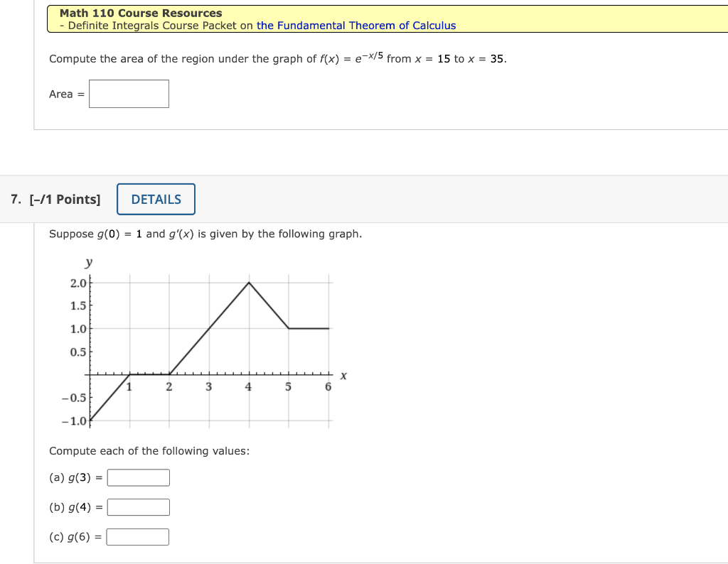Select the g(4) answer field
The height and width of the screenshot is (564, 728).
click(138, 506)
